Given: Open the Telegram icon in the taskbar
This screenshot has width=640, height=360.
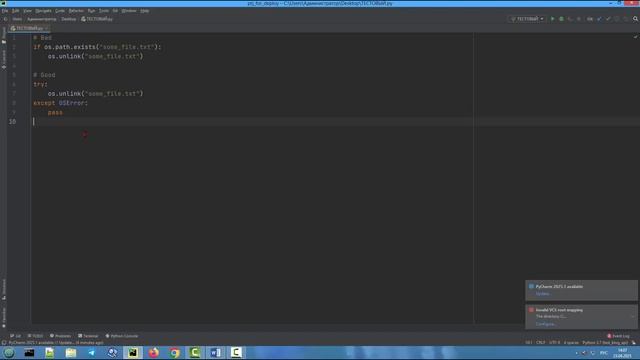Looking at the screenshot, I should [x=91, y=353].
